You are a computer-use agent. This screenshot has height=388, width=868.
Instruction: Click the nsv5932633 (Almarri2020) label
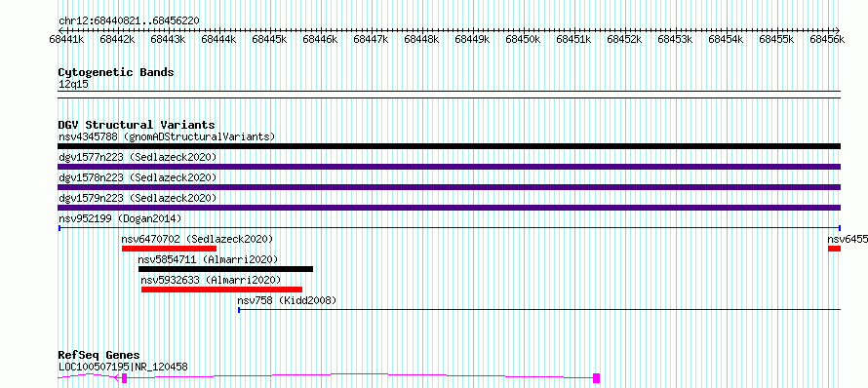(x=211, y=280)
